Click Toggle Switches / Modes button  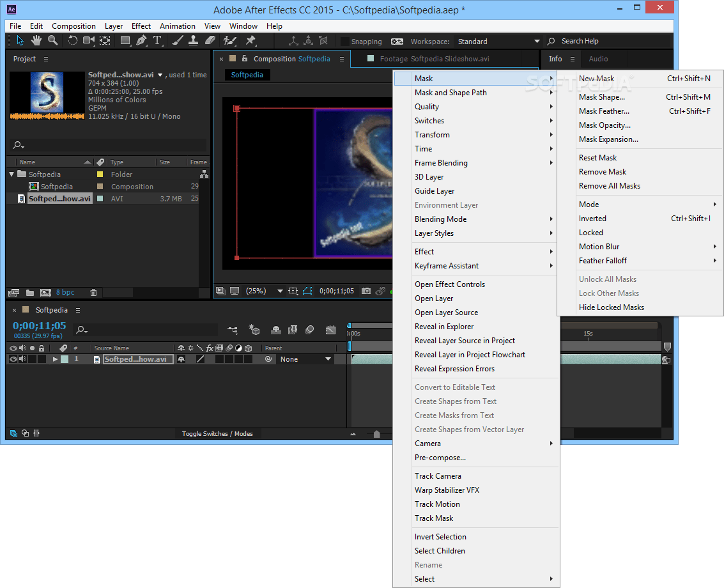tap(217, 434)
